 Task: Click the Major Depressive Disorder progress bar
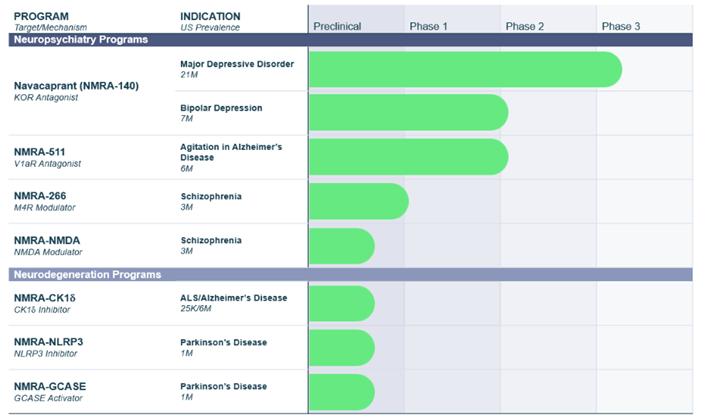tap(464, 69)
